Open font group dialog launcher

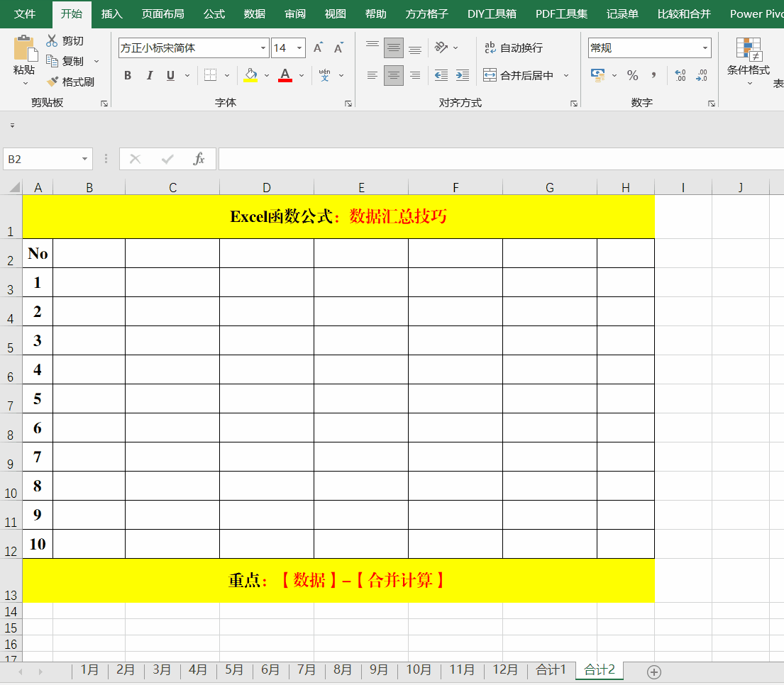coord(348,104)
